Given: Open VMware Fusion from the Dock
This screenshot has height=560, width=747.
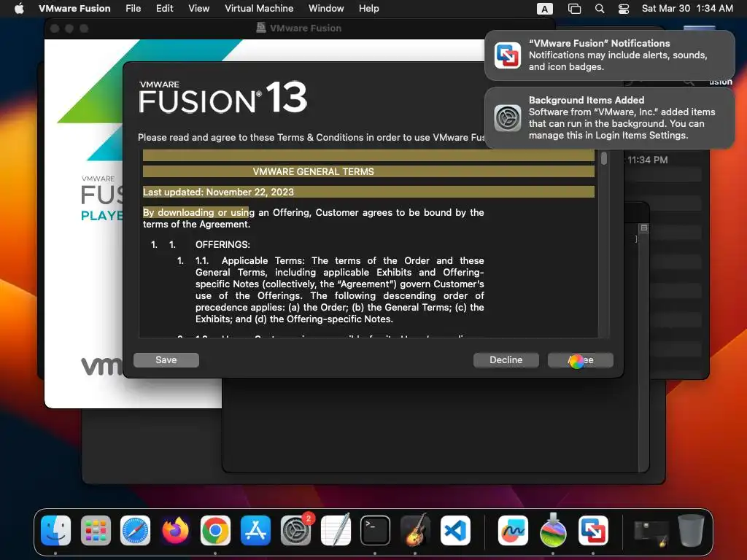Looking at the screenshot, I should click(x=593, y=531).
